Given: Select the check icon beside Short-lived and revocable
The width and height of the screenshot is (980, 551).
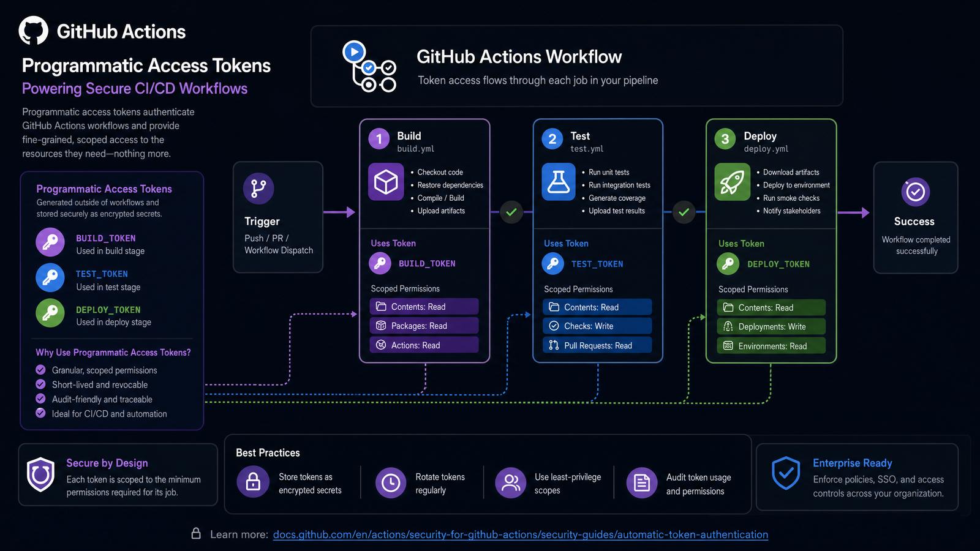Looking at the screenshot, I should [x=40, y=384].
